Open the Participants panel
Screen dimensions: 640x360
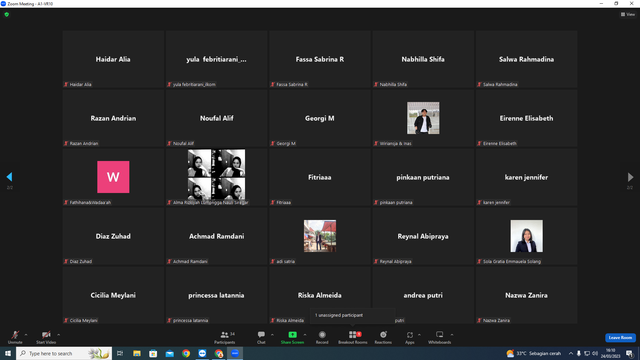tap(224, 337)
